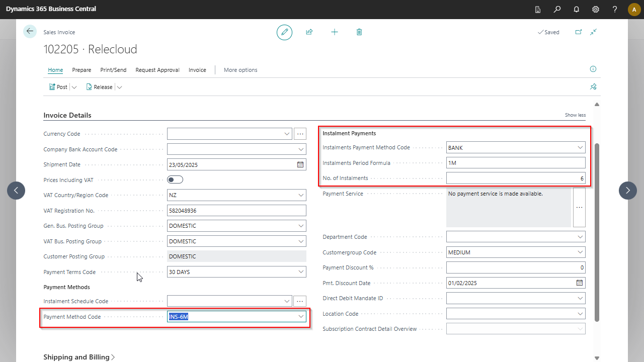Screen dimensions: 644x362
Task: Click the pin action bar icon
Action: 593,87
